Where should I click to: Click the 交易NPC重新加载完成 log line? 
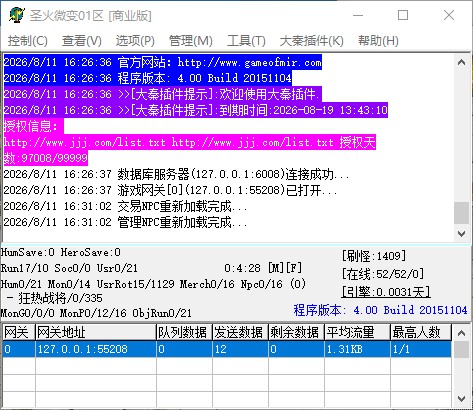tap(125, 206)
